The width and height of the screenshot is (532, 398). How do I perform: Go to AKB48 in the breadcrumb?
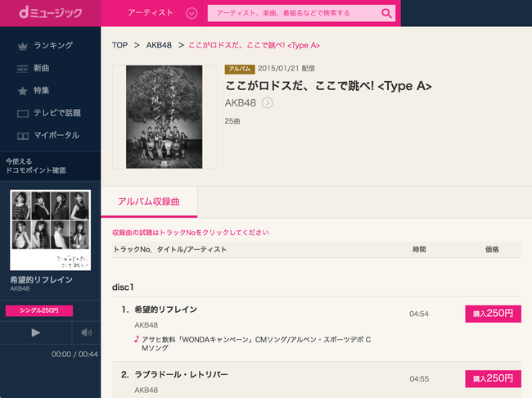[159, 45]
